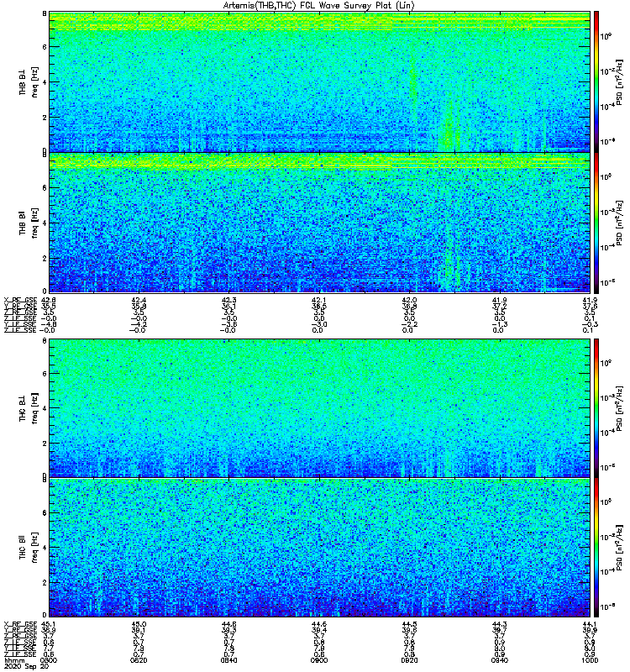The image size is (630, 672).
Task: Click the '0800' time axis label
Action: [x=49, y=660]
